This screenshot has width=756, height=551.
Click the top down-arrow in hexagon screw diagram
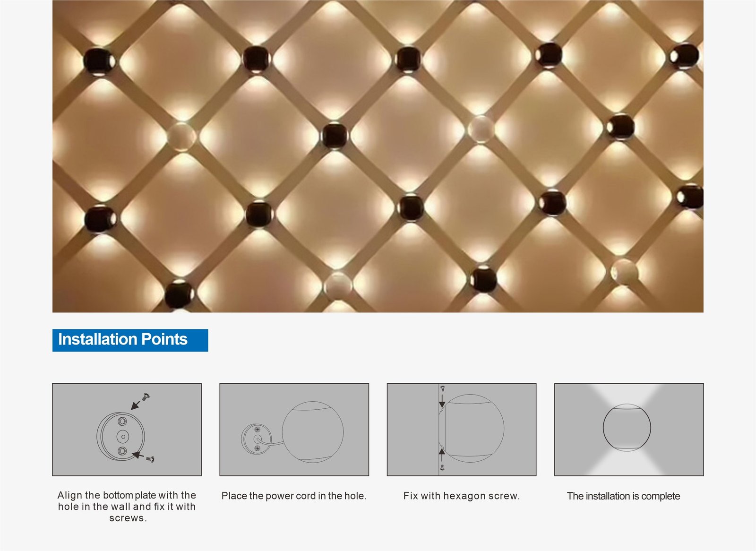tap(442, 401)
